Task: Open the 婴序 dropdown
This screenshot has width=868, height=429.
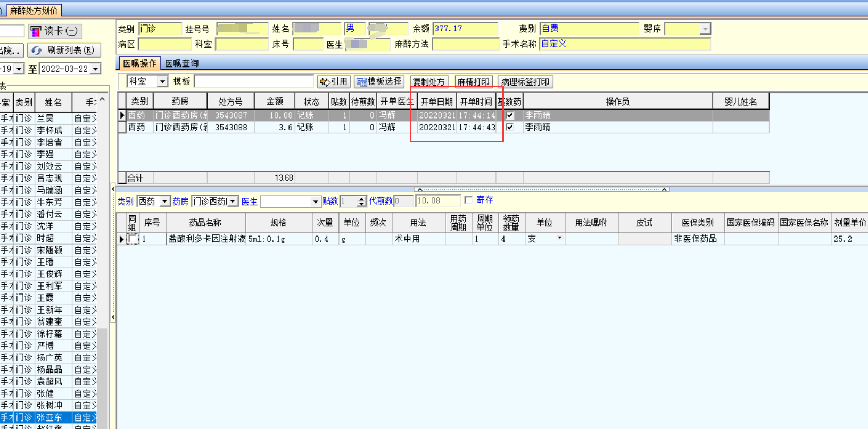Action: (705, 29)
